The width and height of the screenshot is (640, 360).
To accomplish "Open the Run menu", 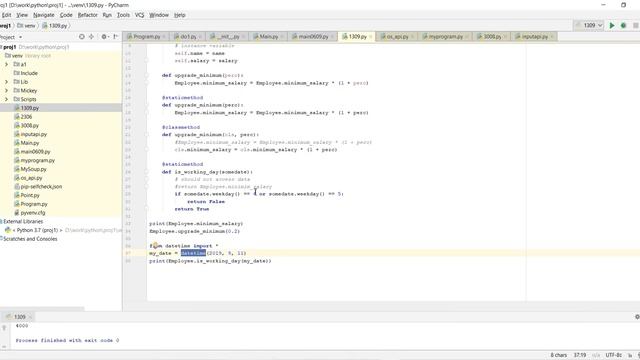I will click(107, 15).
